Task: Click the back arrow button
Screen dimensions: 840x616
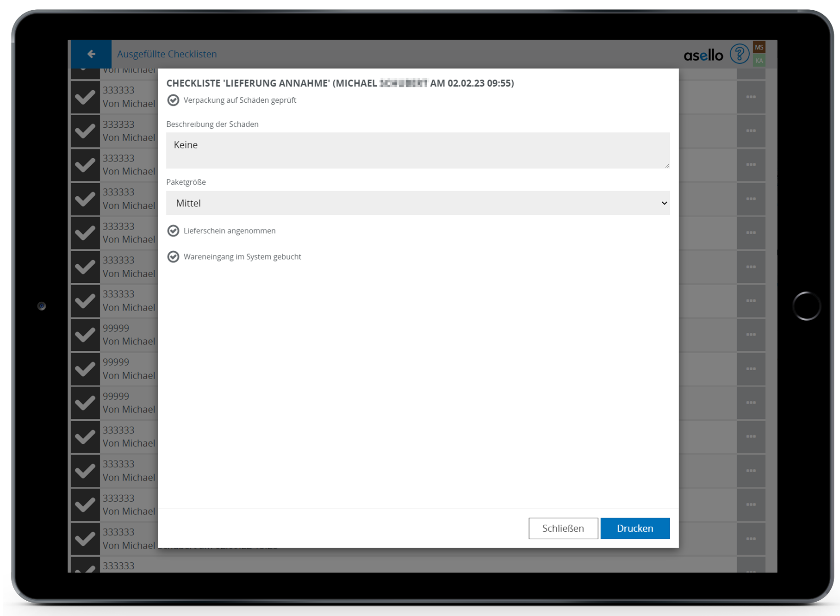Action: (91, 54)
